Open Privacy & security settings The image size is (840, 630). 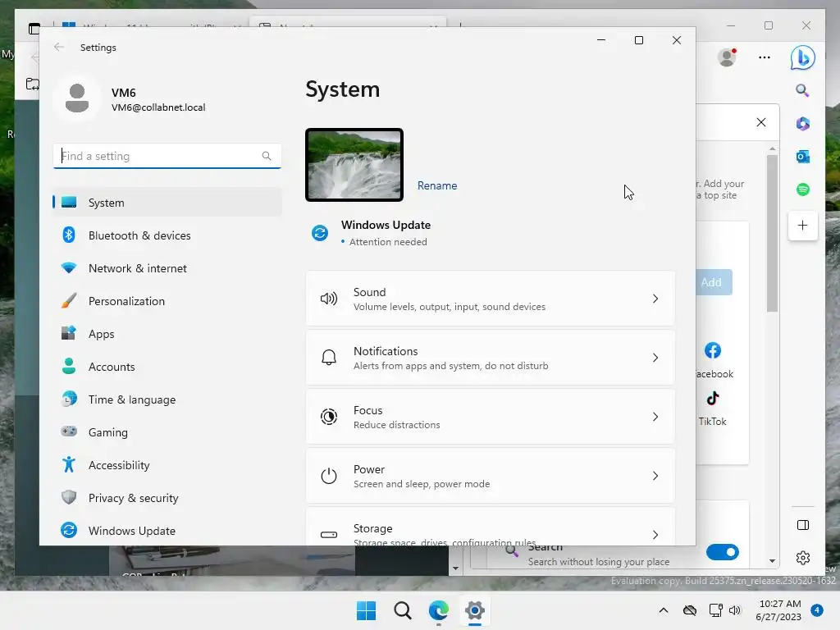[167, 498]
